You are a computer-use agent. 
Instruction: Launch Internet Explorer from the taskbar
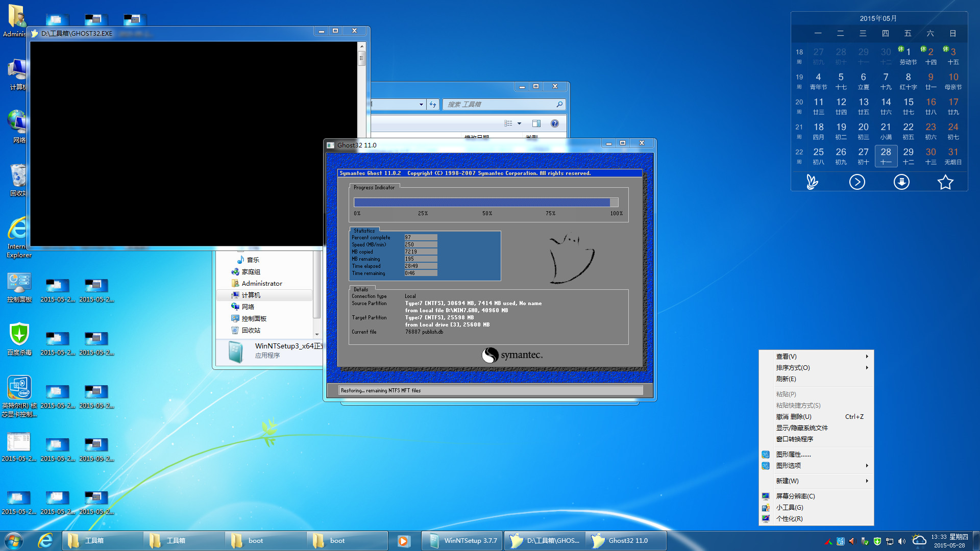(45, 540)
